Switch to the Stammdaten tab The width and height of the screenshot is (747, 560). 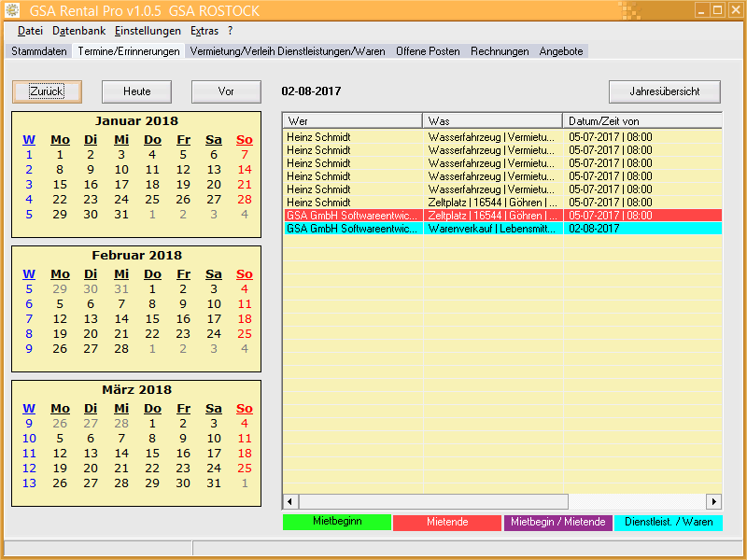[x=39, y=51]
